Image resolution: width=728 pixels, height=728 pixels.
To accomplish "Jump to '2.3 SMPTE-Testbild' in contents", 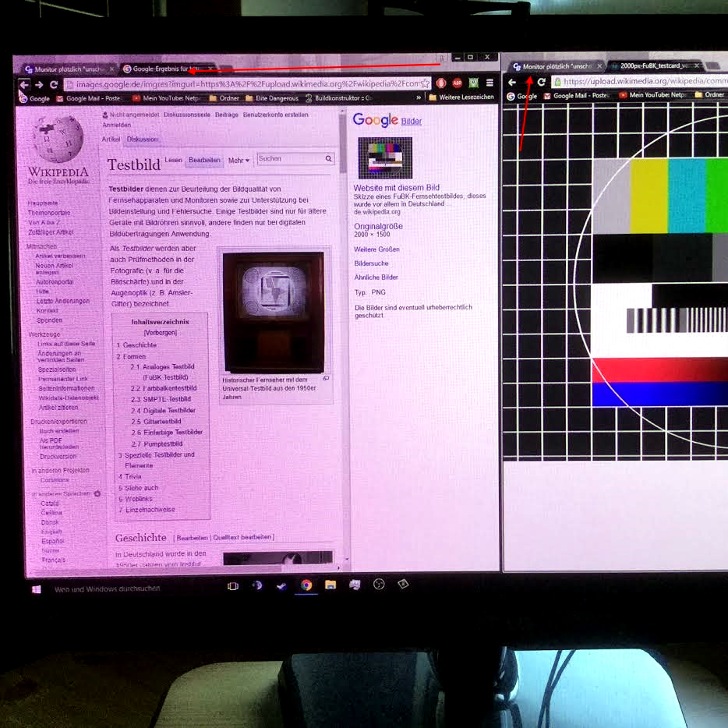I will (x=161, y=399).
